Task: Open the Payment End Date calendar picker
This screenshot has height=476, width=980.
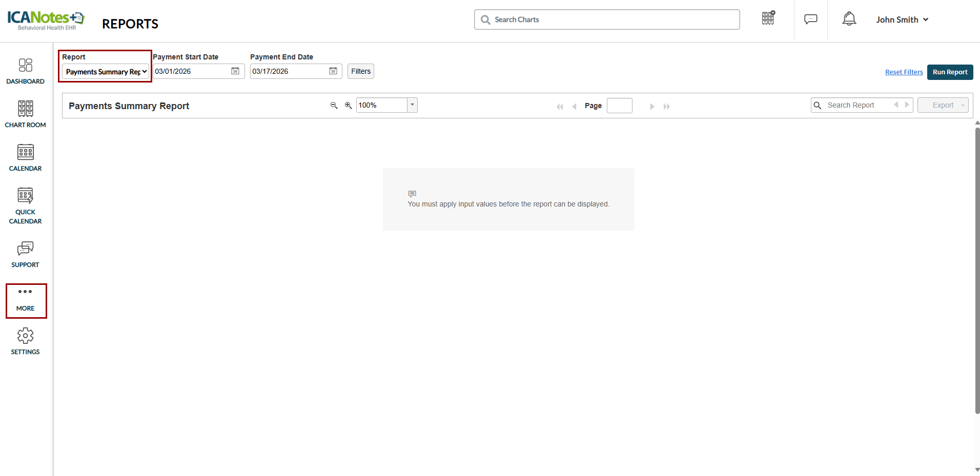Action: [x=333, y=71]
